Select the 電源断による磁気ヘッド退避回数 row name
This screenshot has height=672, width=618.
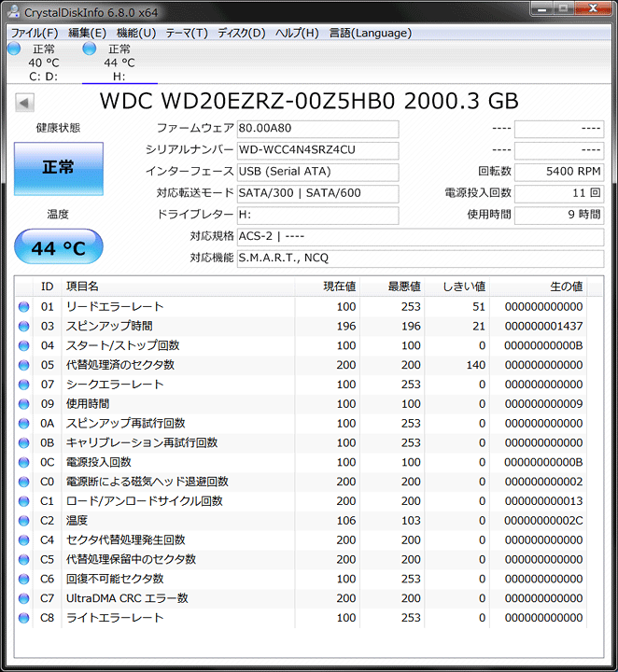(147, 482)
